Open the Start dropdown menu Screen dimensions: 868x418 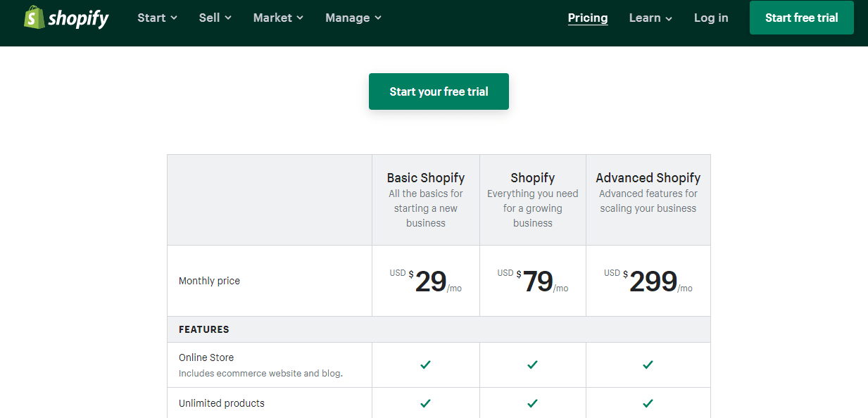point(157,18)
